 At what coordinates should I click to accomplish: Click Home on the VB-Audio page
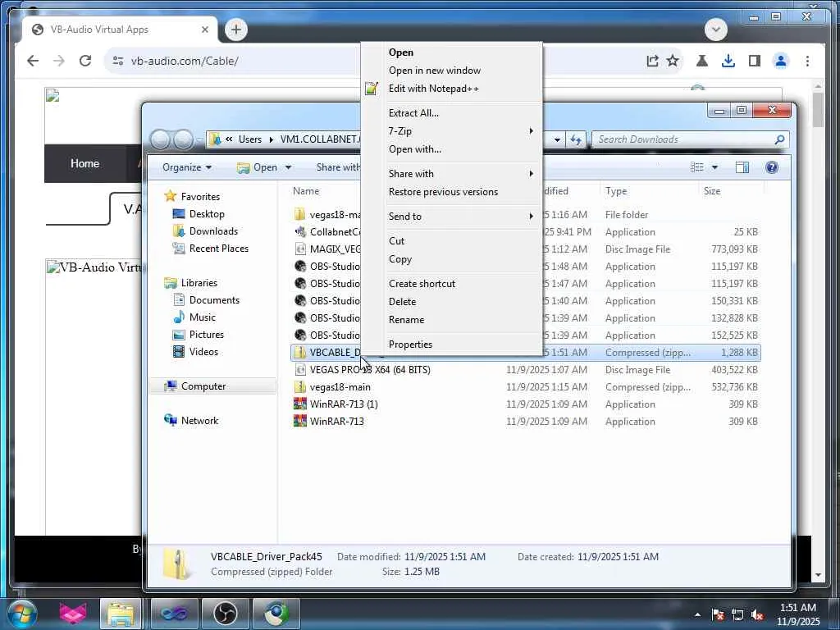point(84,163)
